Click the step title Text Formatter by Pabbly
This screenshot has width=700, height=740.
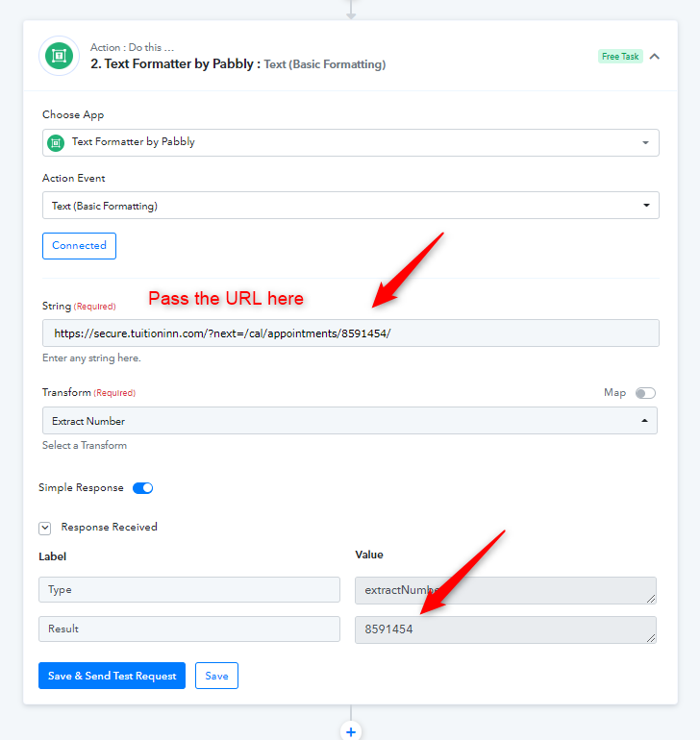pyautogui.click(x=172, y=63)
